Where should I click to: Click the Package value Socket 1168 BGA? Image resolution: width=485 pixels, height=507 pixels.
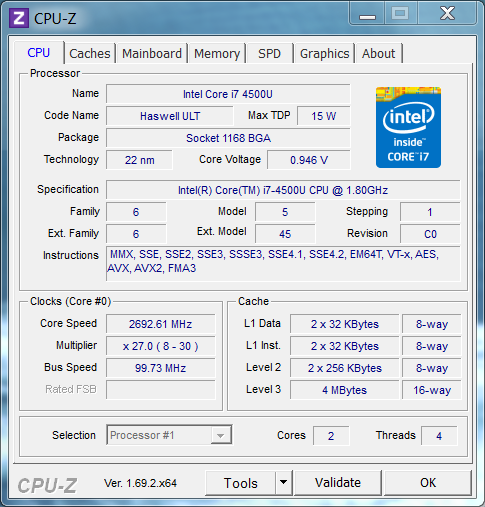tap(228, 138)
